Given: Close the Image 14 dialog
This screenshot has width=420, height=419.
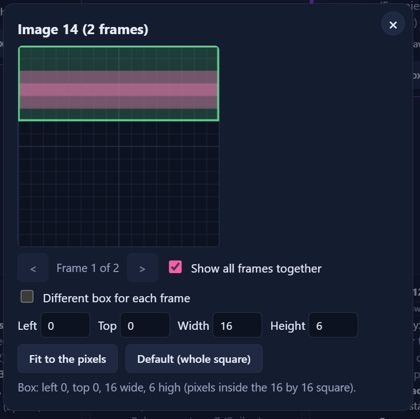Looking at the screenshot, I should 393,25.
